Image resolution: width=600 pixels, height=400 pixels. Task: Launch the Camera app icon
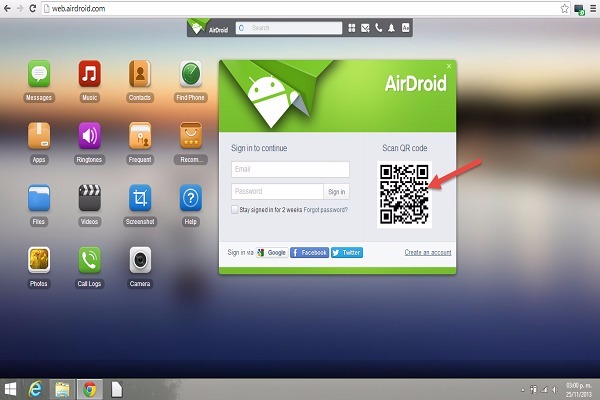[x=141, y=260]
